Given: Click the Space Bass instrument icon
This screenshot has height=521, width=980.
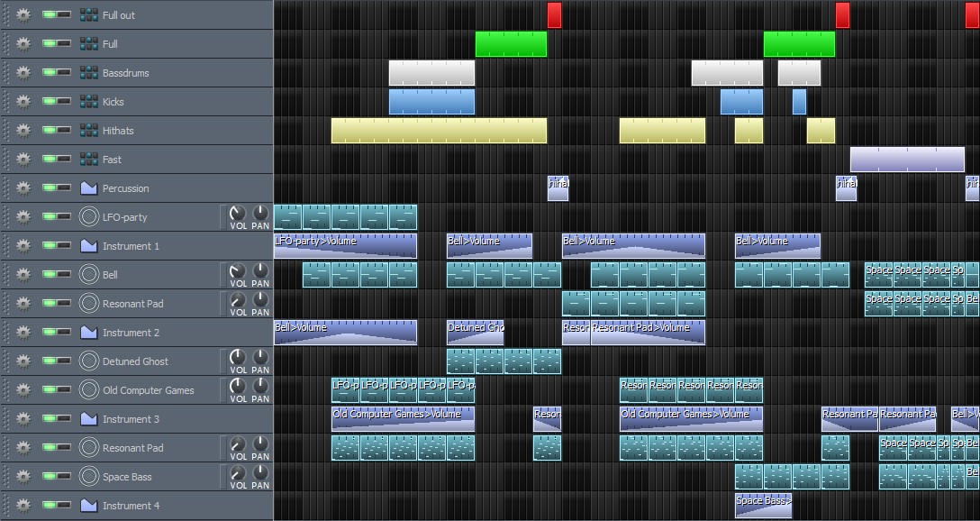Looking at the screenshot, I should click(88, 477).
